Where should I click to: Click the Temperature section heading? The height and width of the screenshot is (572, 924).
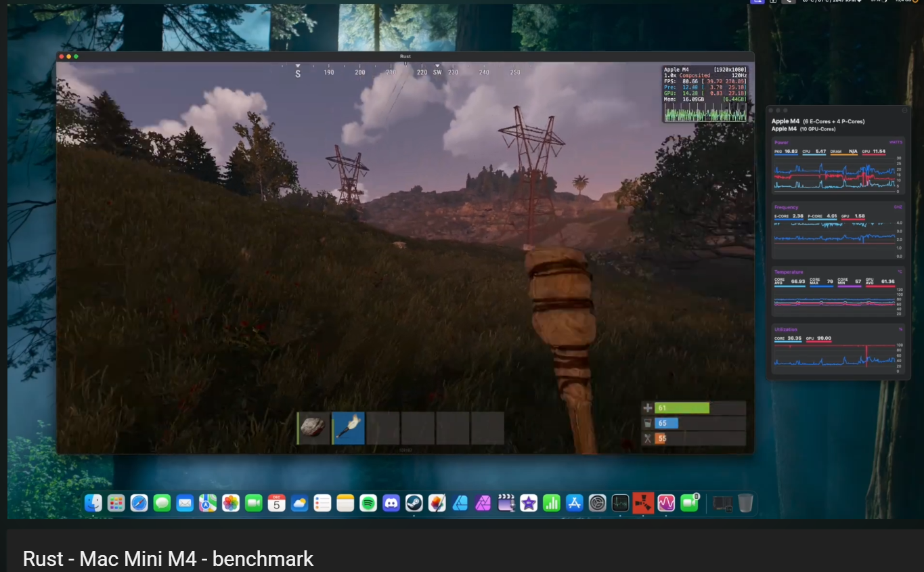pos(789,272)
